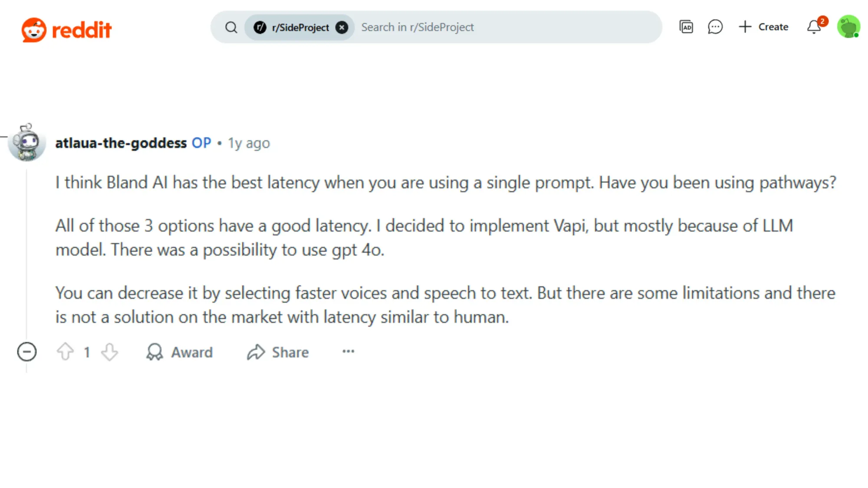Collapse the comment thread with minus icon
The height and width of the screenshot is (488, 868).
point(27,352)
